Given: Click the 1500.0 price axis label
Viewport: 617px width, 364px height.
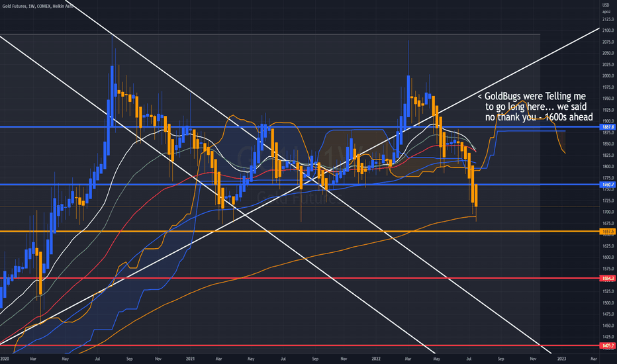Looking at the screenshot, I should (608, 303).
